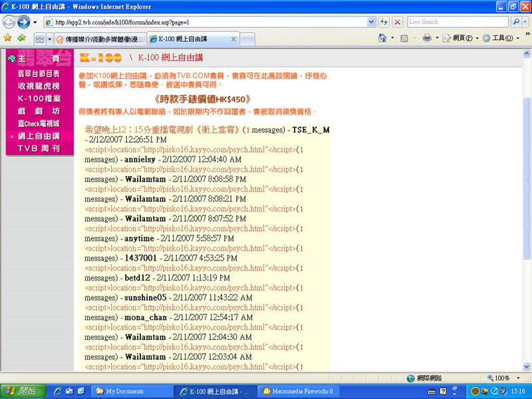
Task: Click the page scrollbar down arrow
Action: pyautogui.click(x=526, y=366)
